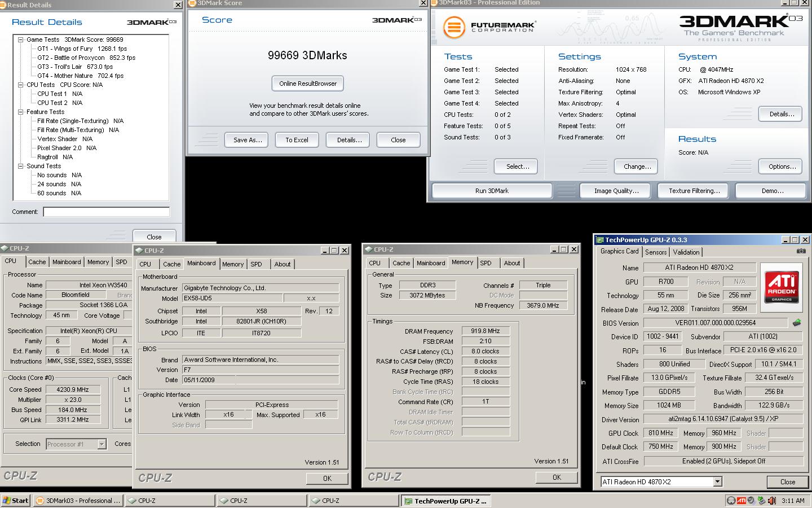The width and height of the screenshot is (812, 508).
Task: Close the 3DMark Score dialog via Close button
Action: click(398, 140)
